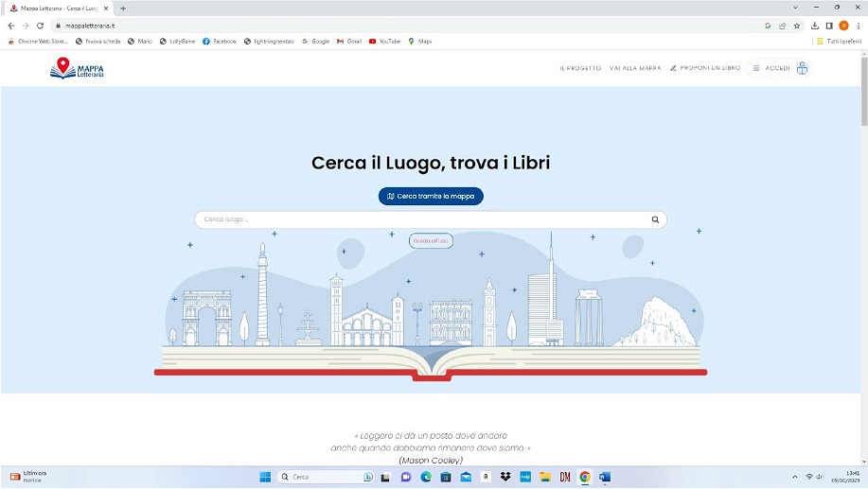Open the gift icon beside ACCEDI
Image resolution: width=868 pixels, height=489 pixels.
point(802,68)
